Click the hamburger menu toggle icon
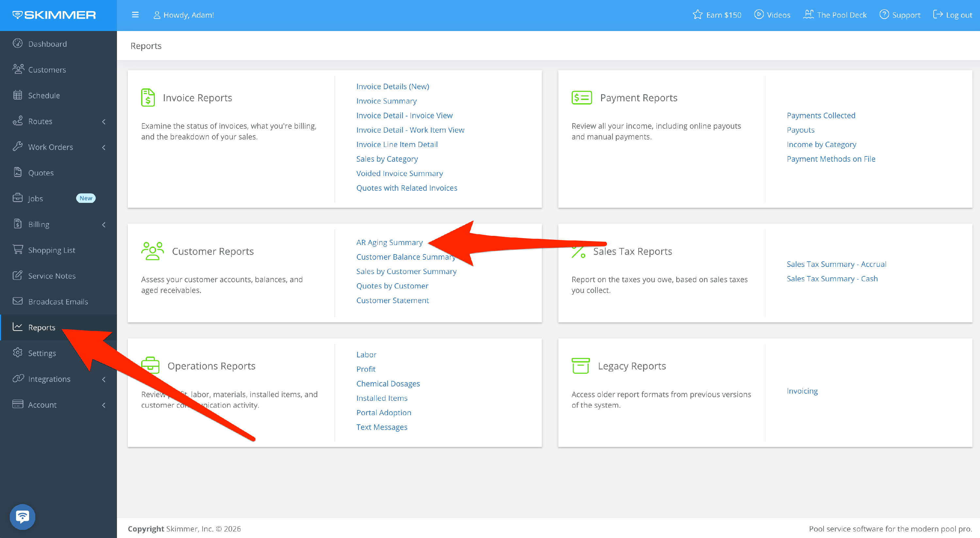This screenshot has width=980, height=538. pyautogui.click(x=135, y=15)
